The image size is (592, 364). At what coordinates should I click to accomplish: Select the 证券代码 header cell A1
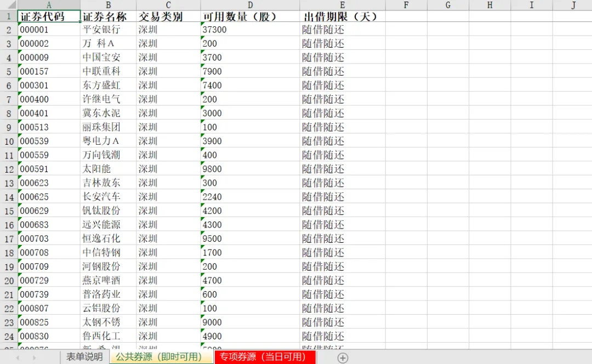49,16
